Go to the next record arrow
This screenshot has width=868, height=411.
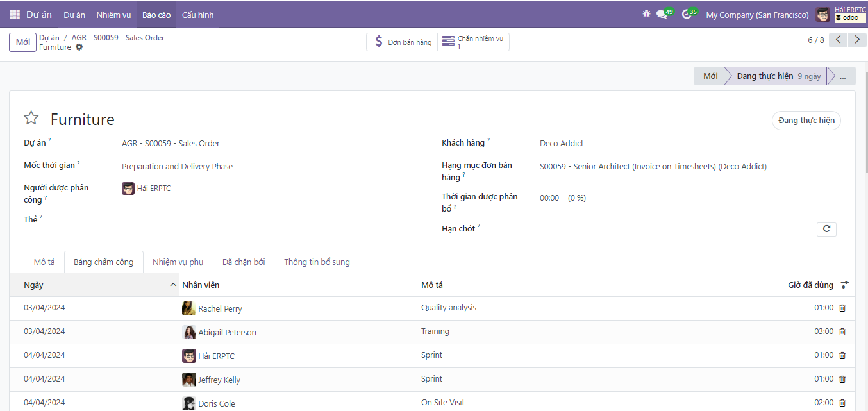(x=856, y=40)
